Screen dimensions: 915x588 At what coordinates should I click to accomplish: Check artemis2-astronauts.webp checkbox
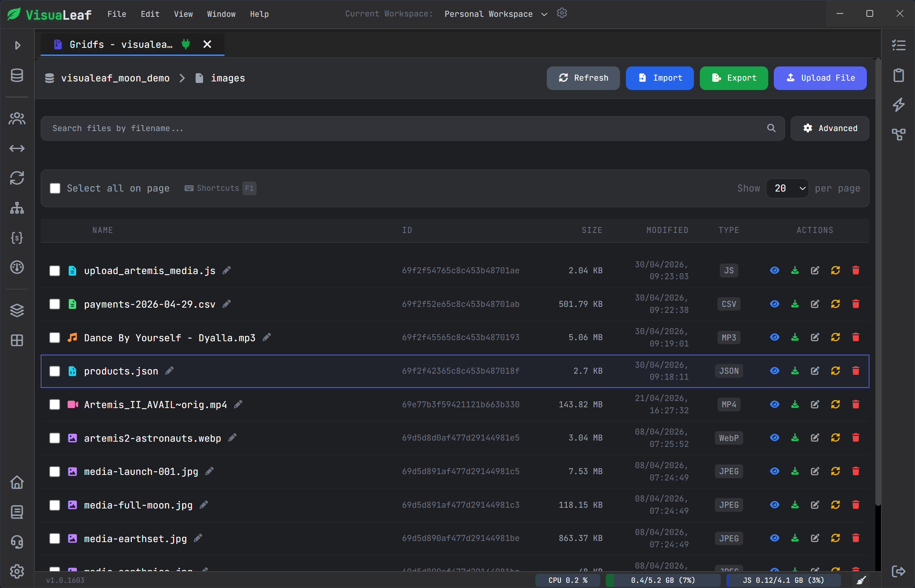[x=55, y=438]
